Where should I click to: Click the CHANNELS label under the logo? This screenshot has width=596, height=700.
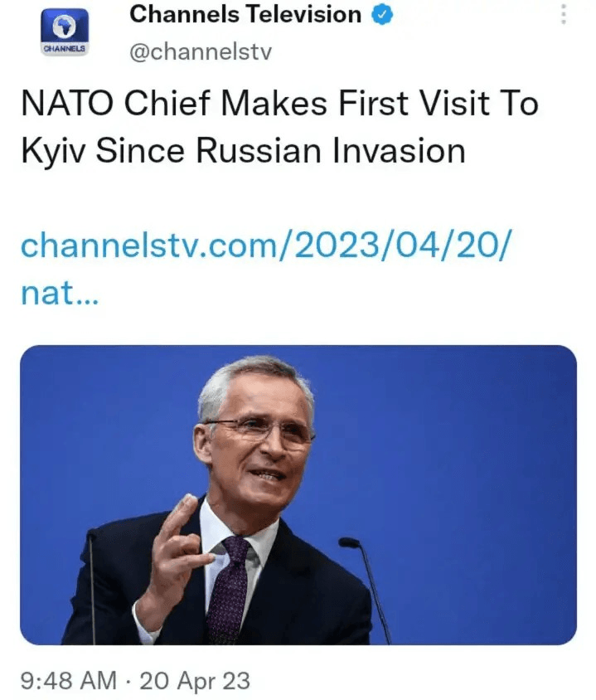pos(65,49)
